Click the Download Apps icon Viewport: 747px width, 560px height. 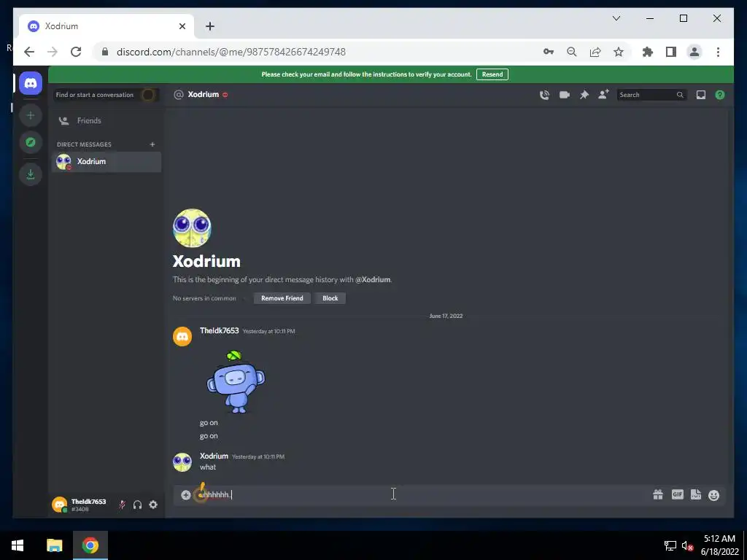pyautogui.click(x=31, y=174)
